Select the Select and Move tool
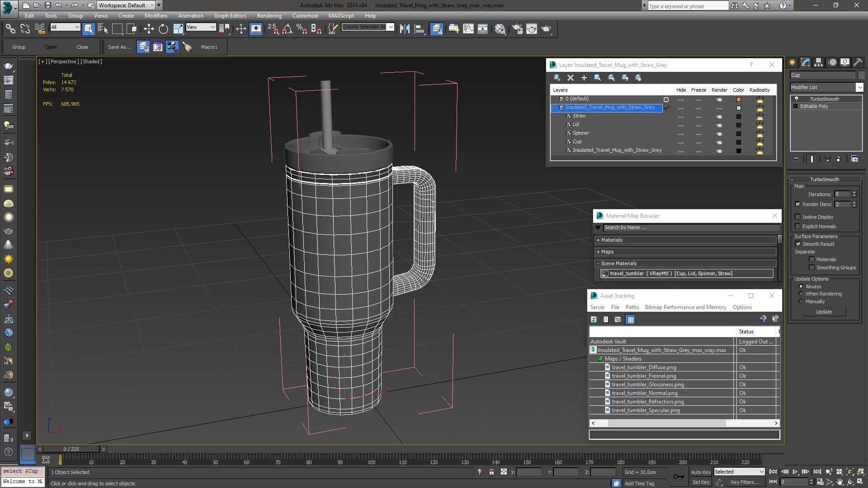This screenshot has height=488, width=868. coord(149,29)
